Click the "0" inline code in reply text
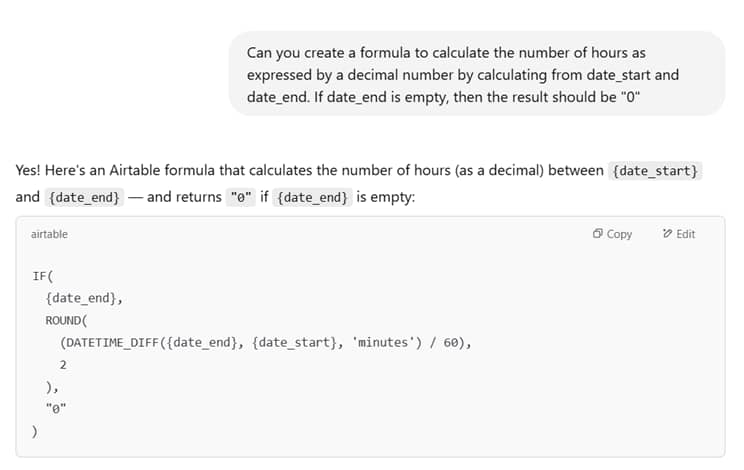The height and width of the screenshot is (470, 744). 241,197
